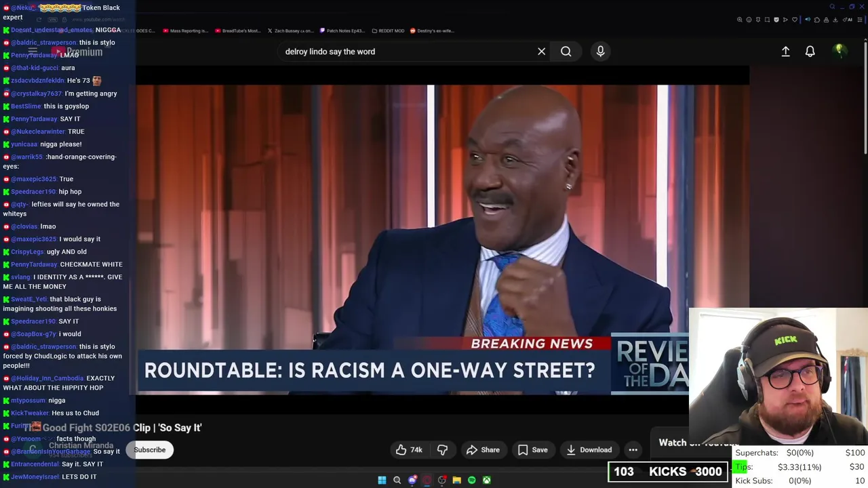Click the browser title bar search icon
The image size is (868, 488).
[x=832, y=7]
